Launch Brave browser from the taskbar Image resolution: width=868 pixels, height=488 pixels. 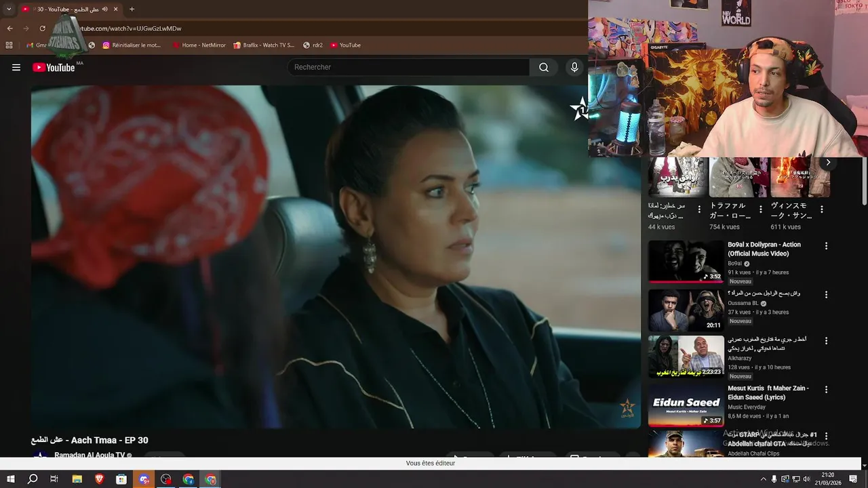pos(99,479)
